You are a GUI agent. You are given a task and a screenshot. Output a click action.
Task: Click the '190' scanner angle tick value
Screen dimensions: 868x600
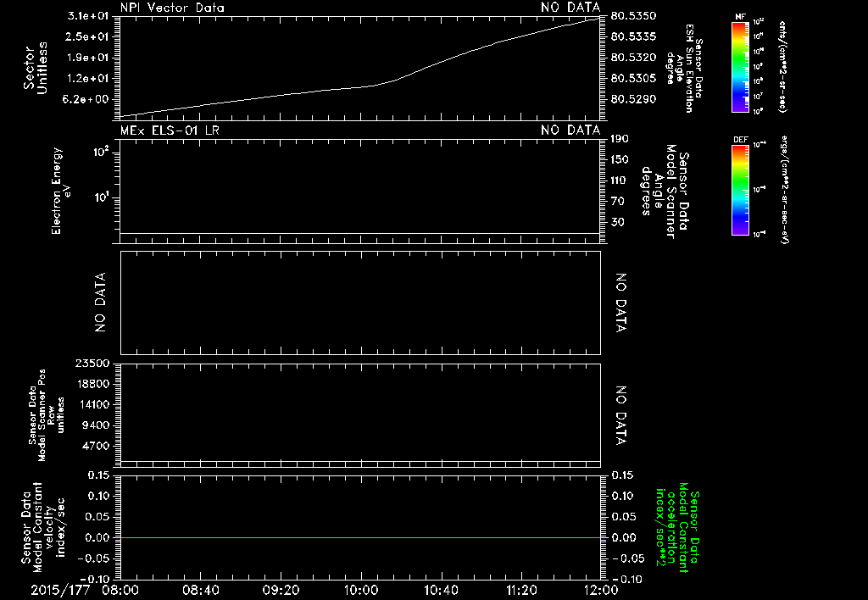620,138
